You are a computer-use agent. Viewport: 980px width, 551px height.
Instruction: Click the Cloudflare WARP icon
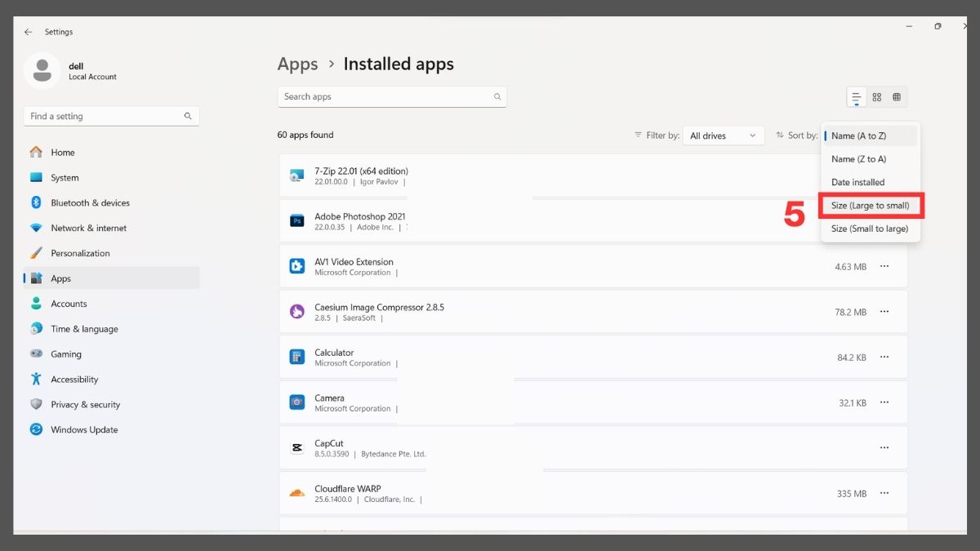click(x=297, y=493)
